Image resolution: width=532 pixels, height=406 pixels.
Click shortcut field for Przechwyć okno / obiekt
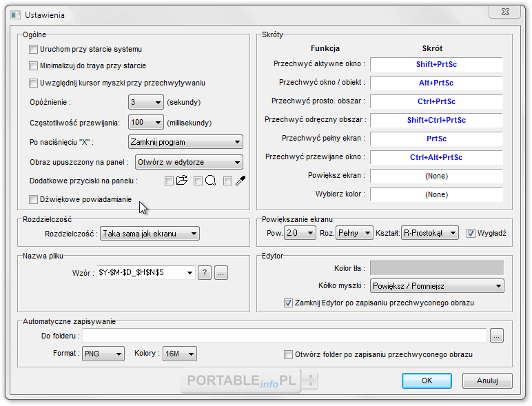pos(436,83)
